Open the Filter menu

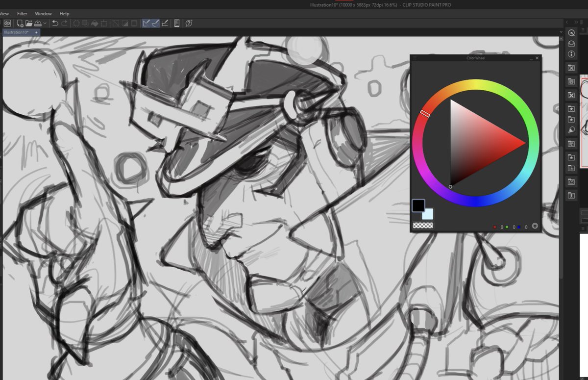22,14
